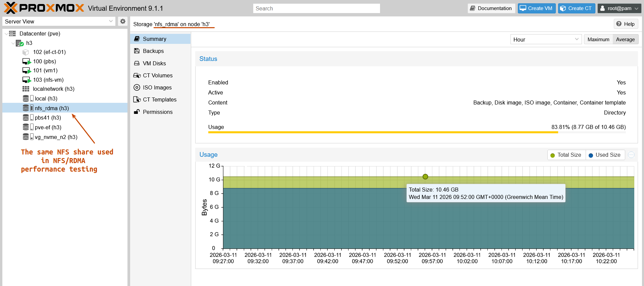Open the VM Disks tab
The height and width of the screenshot is (286, 644).
point(160,63)
